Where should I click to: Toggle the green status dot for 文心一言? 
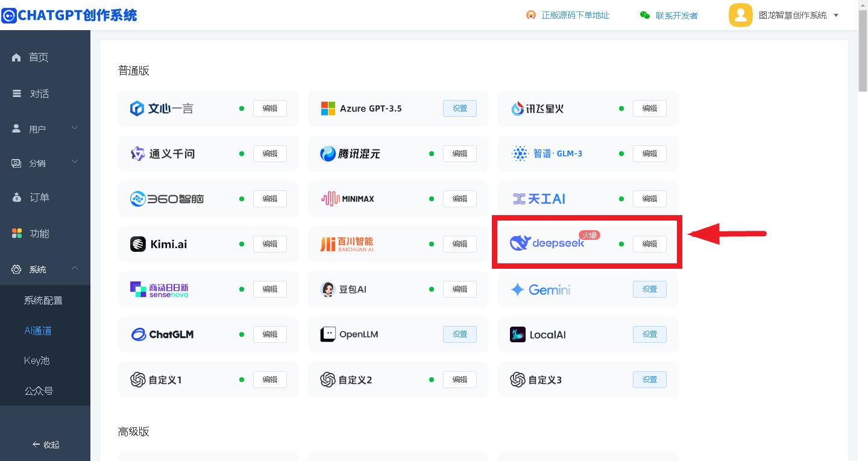click(x=242, y=108)
